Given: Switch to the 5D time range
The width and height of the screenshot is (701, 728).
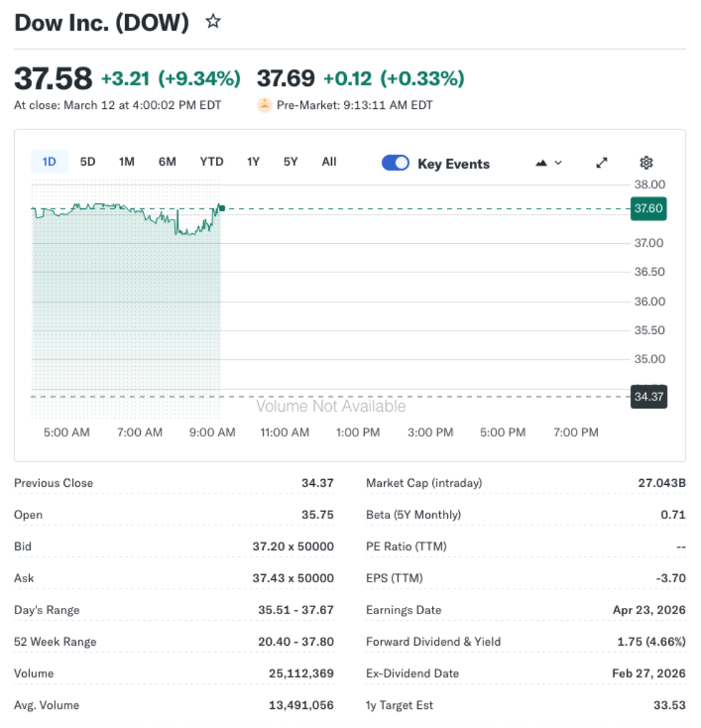Looking at the screenshot, I should point(87,161).
